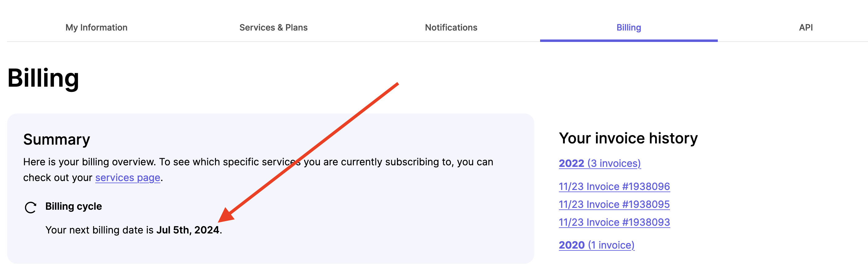Viewport: 868px width, 264px height.
Task: Click the red arrow annotation
Action: point(308,152)
